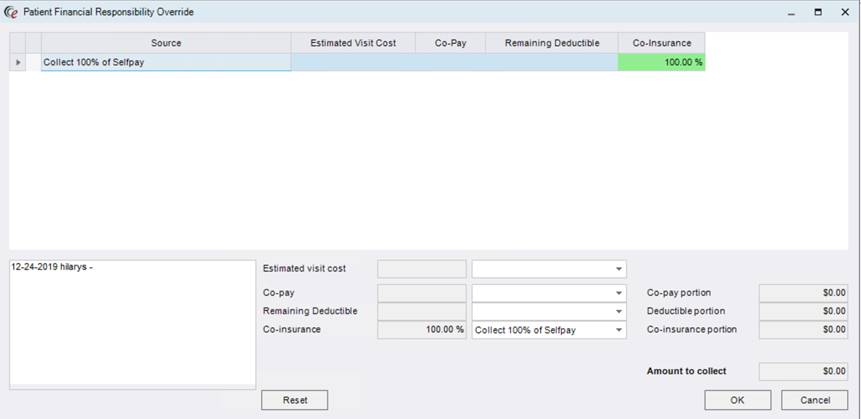This screenshot has width=861, height=419.
Task: Click the Remaining Deductible column header
Action: (551, 43)
